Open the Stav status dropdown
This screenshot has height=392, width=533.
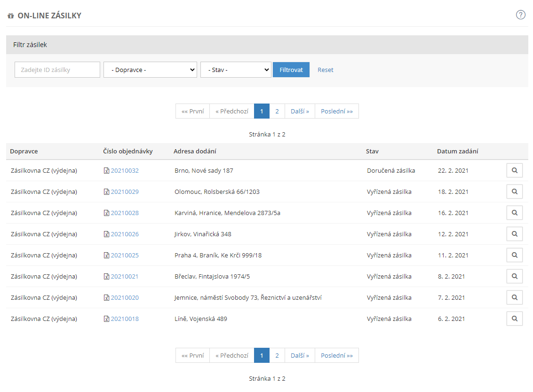(236, 70)
